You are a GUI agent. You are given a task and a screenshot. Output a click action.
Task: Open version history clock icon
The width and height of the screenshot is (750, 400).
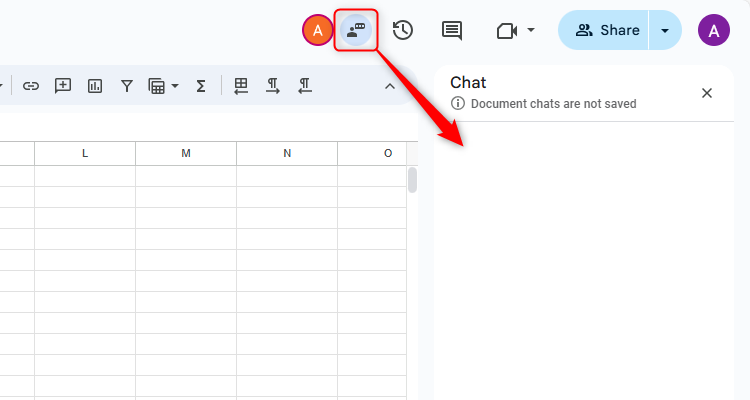click(403, 30)
